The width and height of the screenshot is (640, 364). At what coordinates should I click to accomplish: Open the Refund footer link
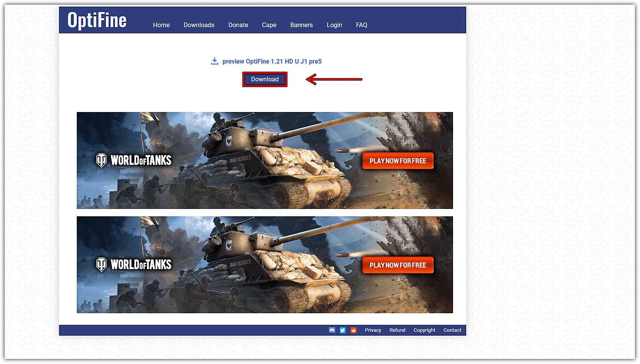point(398,330)
